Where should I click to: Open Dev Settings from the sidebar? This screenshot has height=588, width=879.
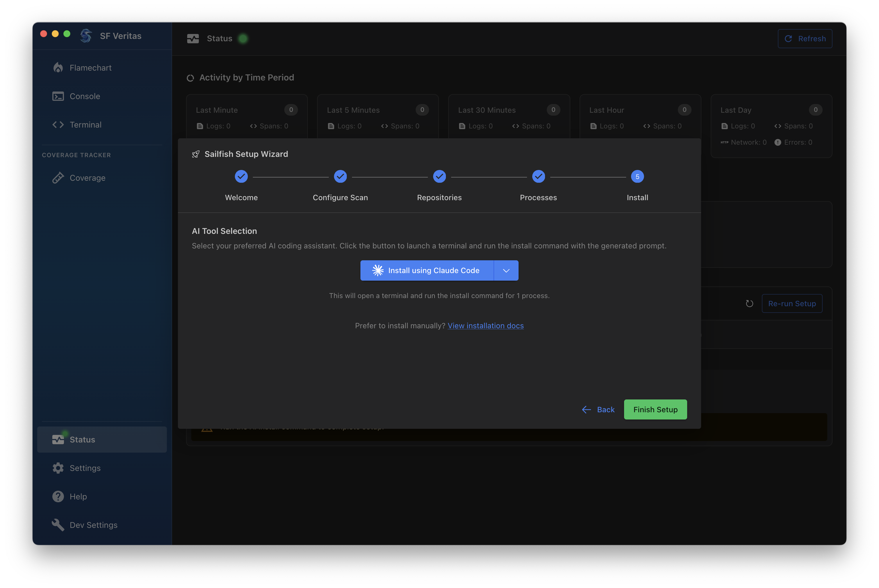click(x=93, y=525)
